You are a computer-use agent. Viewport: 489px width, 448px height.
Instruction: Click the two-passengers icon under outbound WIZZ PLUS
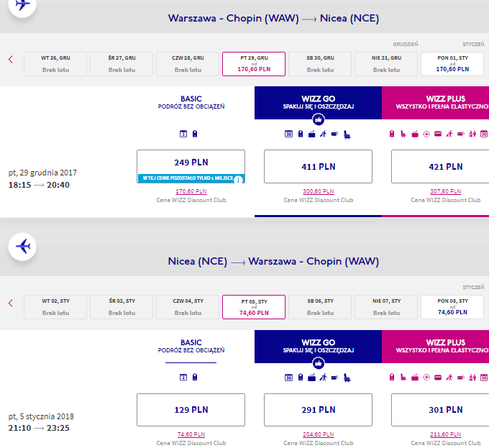[472, 134]
